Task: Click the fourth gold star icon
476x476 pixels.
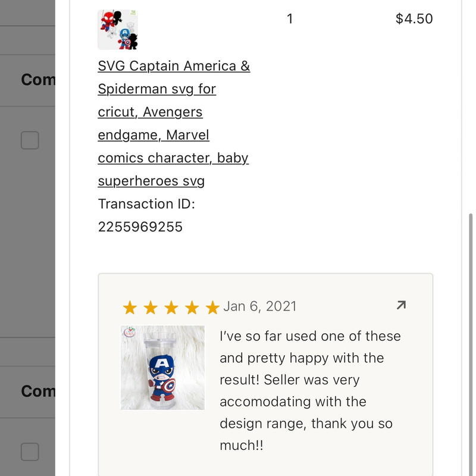Action: coord(191,308)
